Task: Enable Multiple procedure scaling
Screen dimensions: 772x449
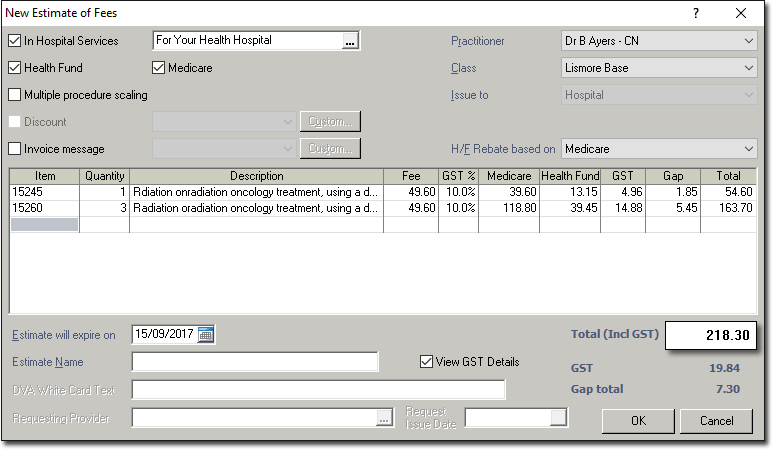Action: coord(14,95)
